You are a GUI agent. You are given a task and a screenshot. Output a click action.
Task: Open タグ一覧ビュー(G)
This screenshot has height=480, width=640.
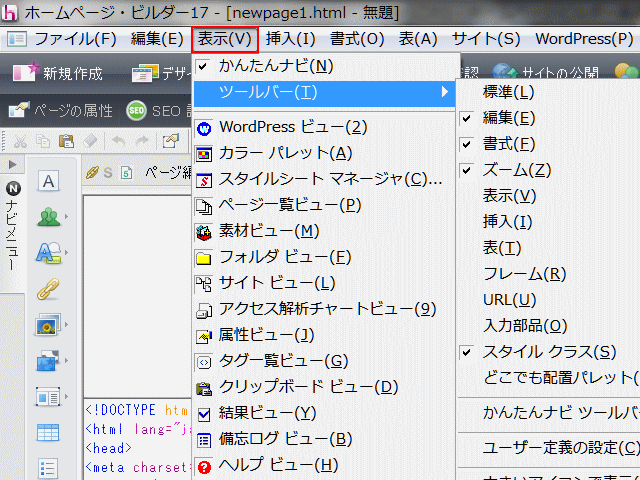tap(324, 361)
